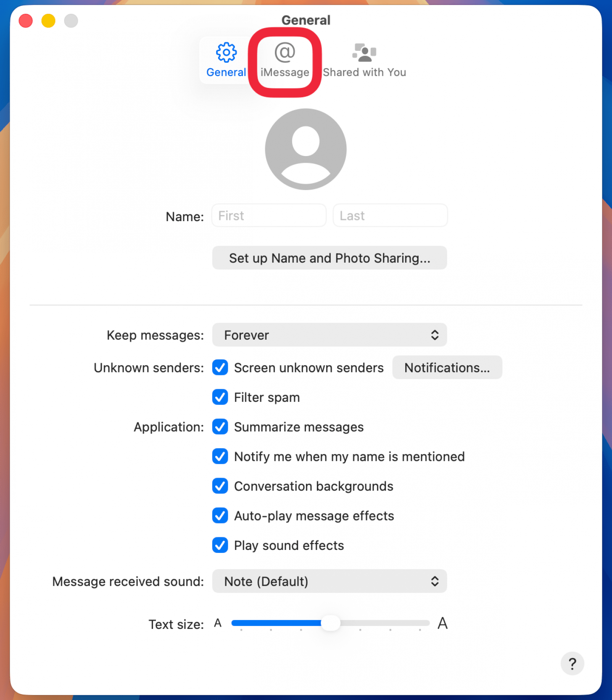Open unknown senders Notifications button
This screenshot has height=700, width=612.
tap(447, 367)
